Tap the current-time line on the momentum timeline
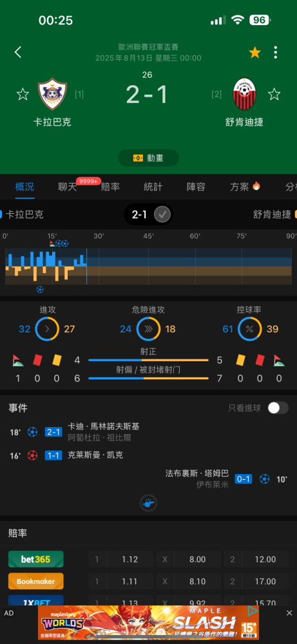Image resolution: width=297 pixels, height=644 pixels. pyautogui.click(x=87, y=266)
